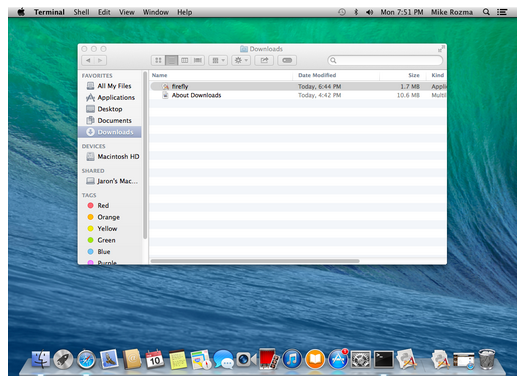Open the Terminal menu in menu bar
Screen dimensions: 526x380
[49, 12]
